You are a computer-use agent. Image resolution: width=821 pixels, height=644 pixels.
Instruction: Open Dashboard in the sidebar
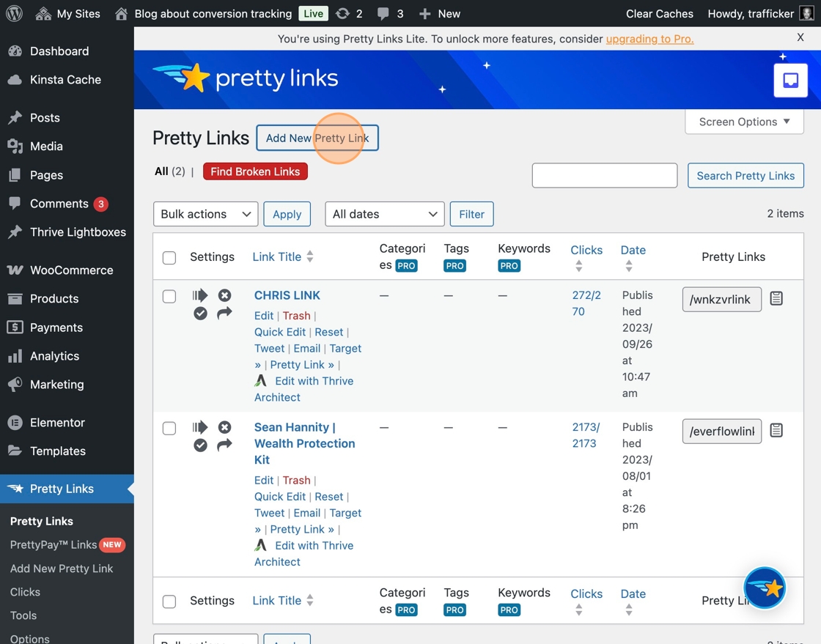click(x=67, y=51)
